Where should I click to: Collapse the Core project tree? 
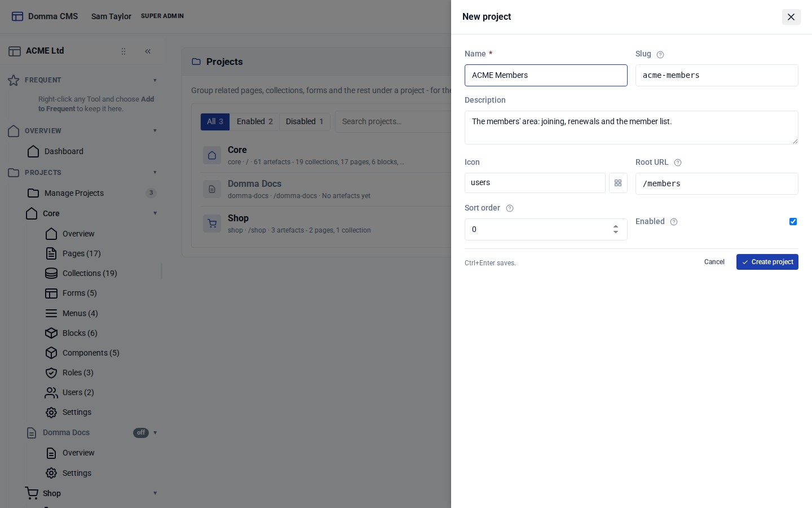click(155, 213)
